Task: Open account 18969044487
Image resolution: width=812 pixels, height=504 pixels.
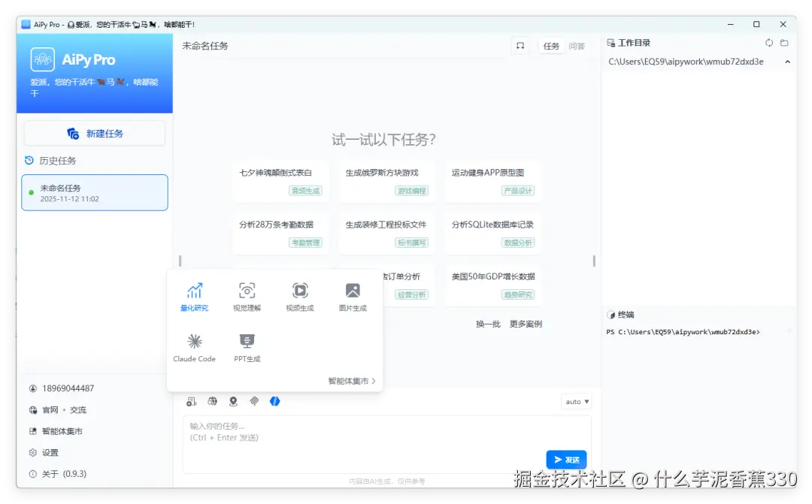Action: (x=68, y=388)
